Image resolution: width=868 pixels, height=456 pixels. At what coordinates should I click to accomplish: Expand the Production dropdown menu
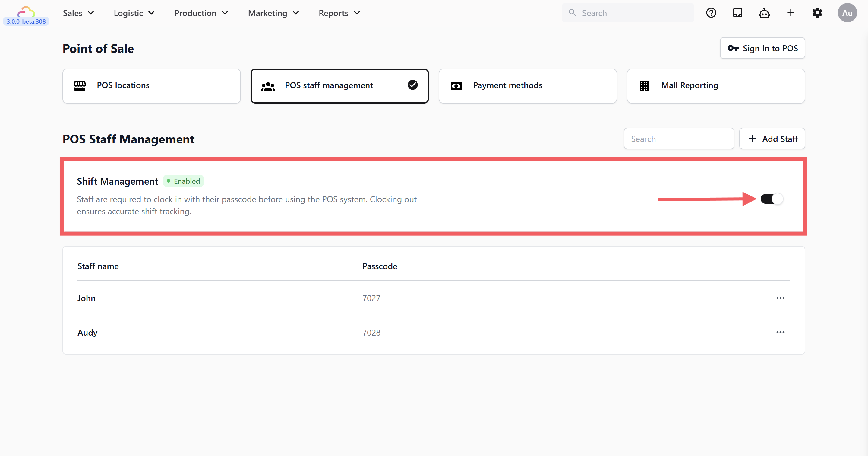pyautogui.click(x=201, y=13)
